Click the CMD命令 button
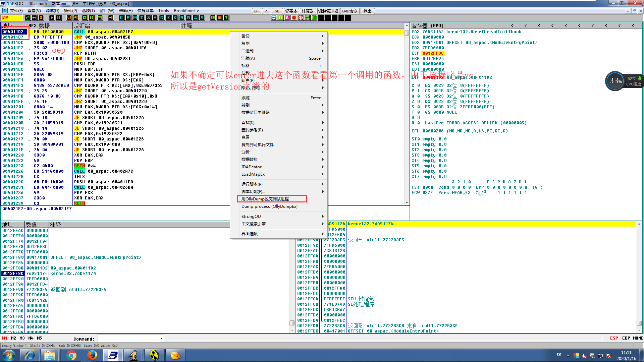Viewport: 644px width, 362px height. coord(350,11)
